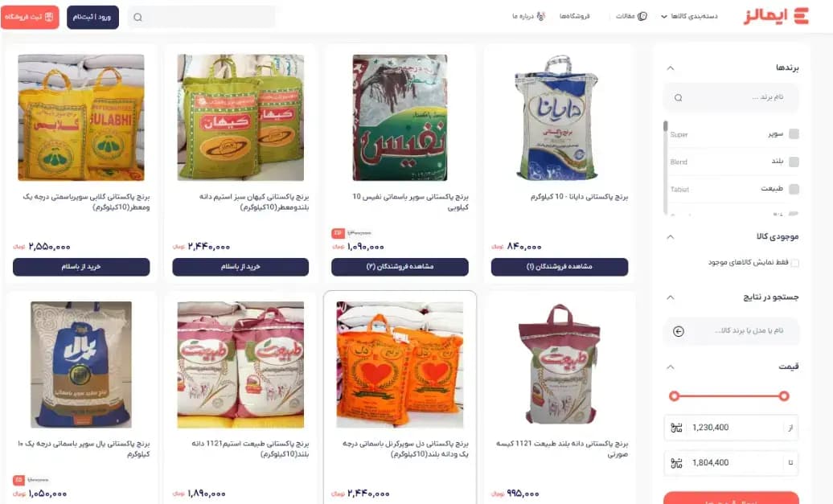This screenshot has width=833, height=504.
Task: Collapse the برندها brands section
Action: (x=671, y=68)
